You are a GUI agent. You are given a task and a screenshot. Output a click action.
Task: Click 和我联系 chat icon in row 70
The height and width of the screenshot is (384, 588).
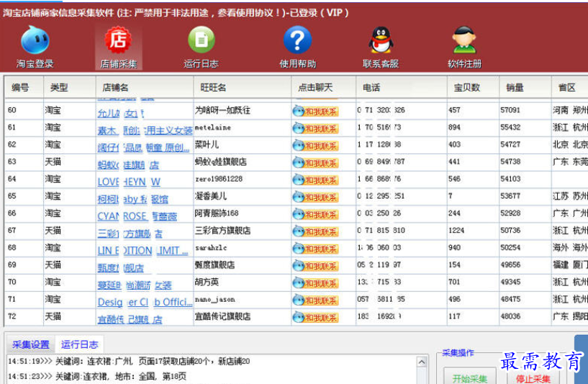click(x=315, y=283)
